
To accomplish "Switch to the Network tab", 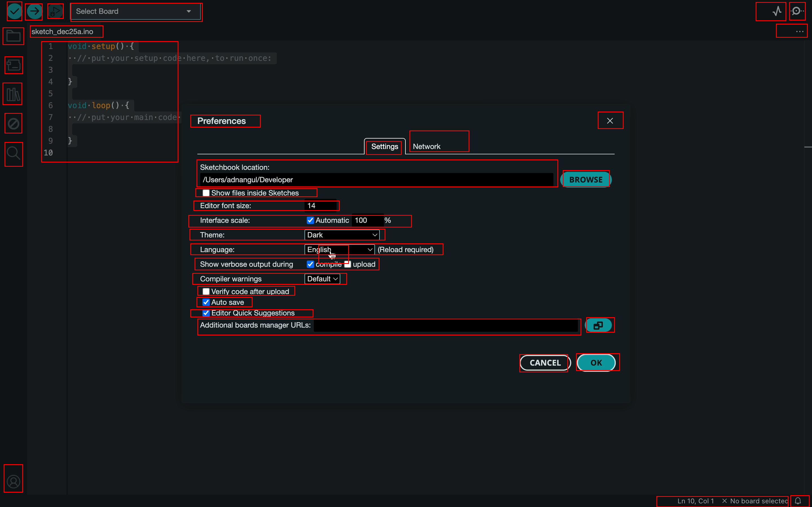I will click(x=427, y=146).
